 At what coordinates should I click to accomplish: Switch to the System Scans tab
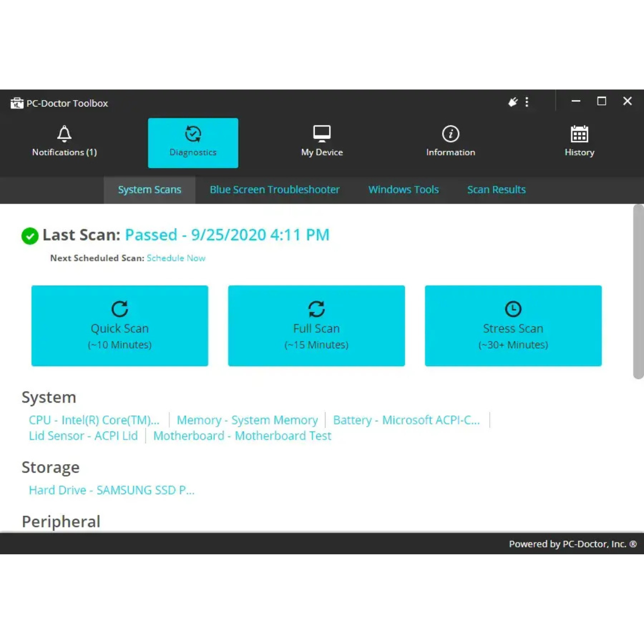(x=149, y=190)
